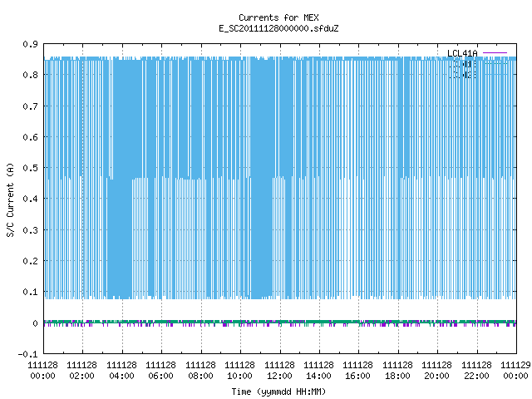Click the 0.2 y-axis tick label
Viewport: 532px width, 399px height.
coord(30,261)
